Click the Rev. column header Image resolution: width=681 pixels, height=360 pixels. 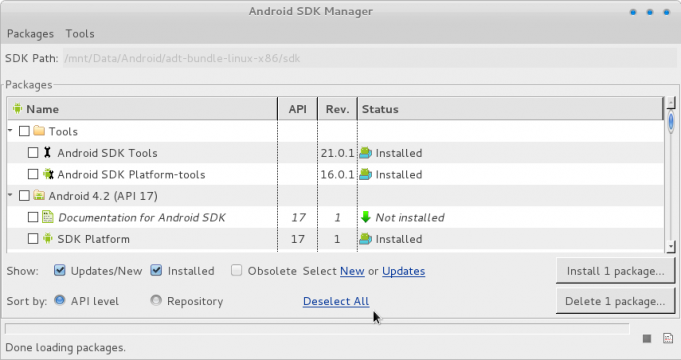(337, 109)
